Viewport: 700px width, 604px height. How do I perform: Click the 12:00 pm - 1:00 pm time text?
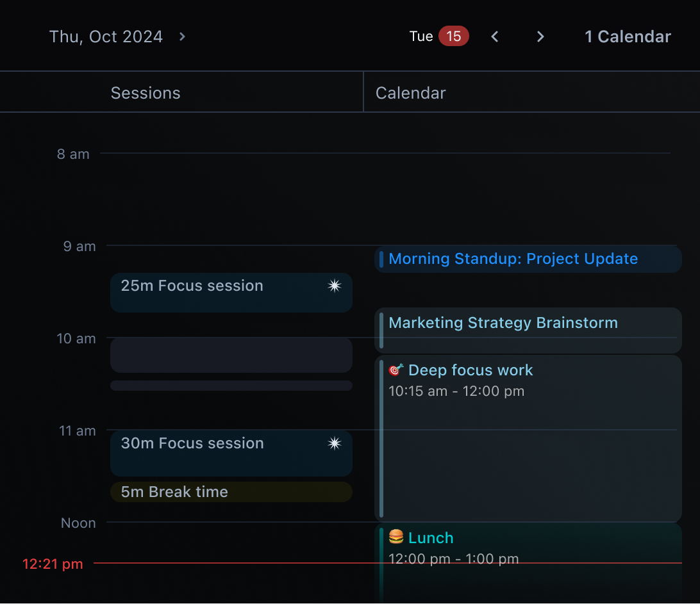(454, 559)
